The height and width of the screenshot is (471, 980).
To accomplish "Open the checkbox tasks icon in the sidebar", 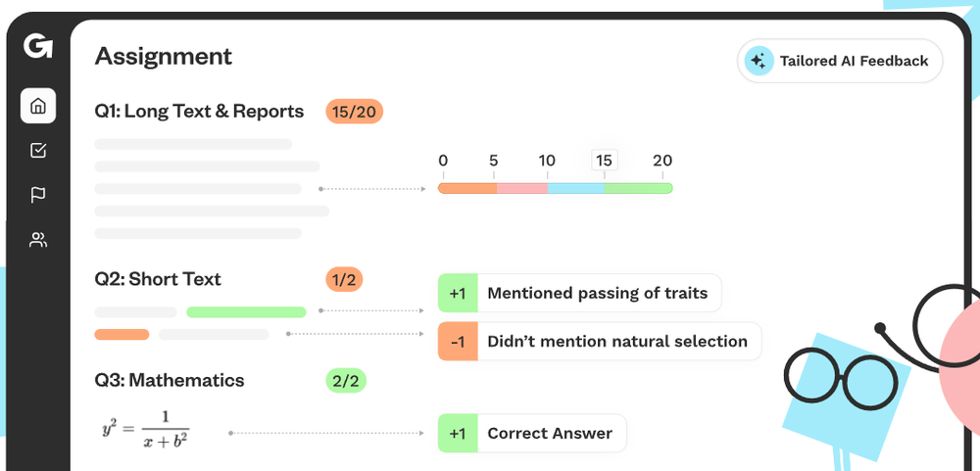I will [x=38, y=151].
